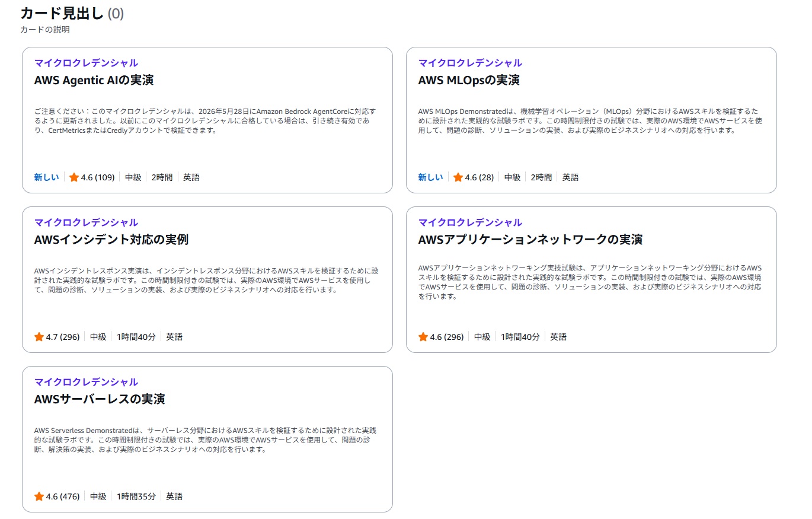Click the 新しい badge on AWS Agentic AI card

[x=47, y=177]
